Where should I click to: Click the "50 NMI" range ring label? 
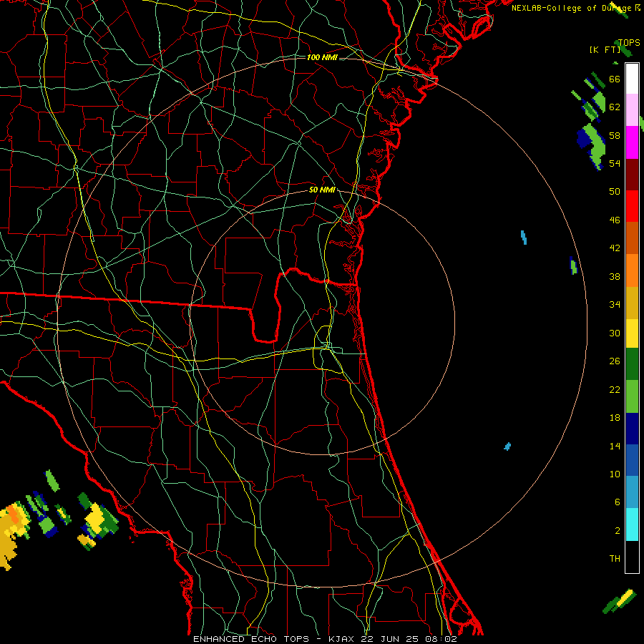(x=322, y=190)
